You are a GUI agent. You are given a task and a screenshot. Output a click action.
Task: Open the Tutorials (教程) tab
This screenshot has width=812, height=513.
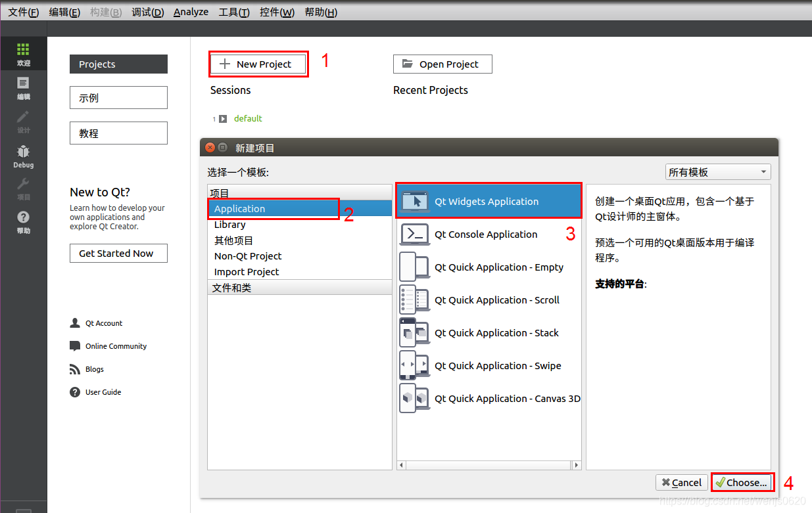click(x=118, y=133)
